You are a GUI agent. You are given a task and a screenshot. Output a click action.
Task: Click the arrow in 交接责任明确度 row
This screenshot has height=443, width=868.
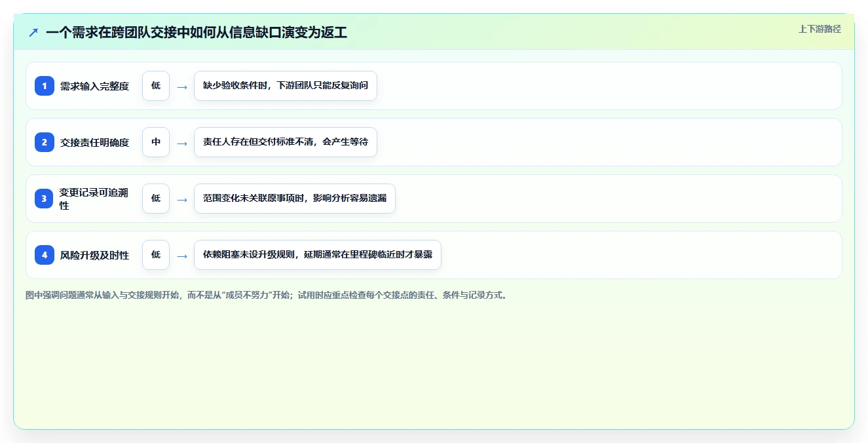tap(182, 143)
